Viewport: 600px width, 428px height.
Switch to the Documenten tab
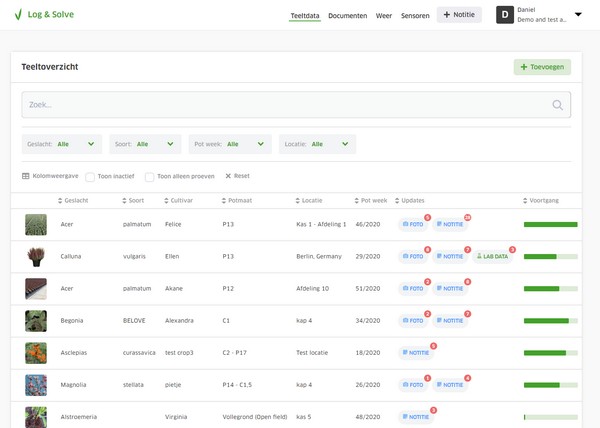click(347, 16)
